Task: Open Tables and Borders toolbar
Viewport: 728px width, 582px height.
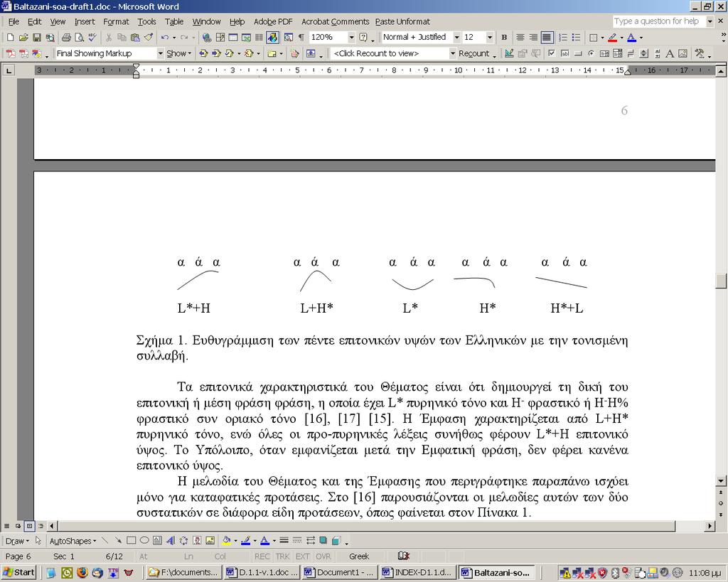Action: [220, 38]
